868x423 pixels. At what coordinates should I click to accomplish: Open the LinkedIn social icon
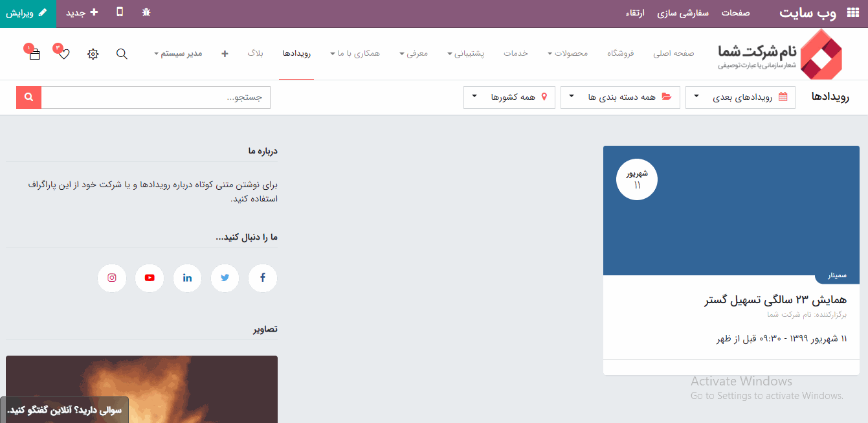pos(188,278)
